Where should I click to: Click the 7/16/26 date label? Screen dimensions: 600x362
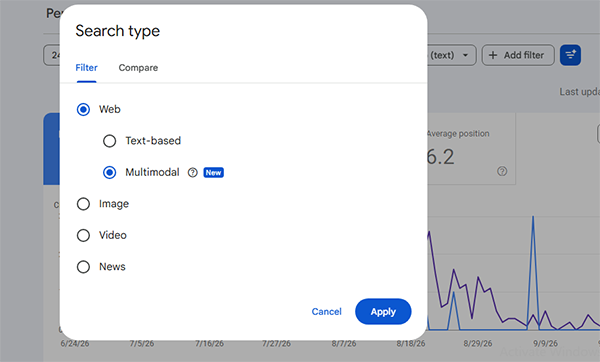click(x=209, y=344)
